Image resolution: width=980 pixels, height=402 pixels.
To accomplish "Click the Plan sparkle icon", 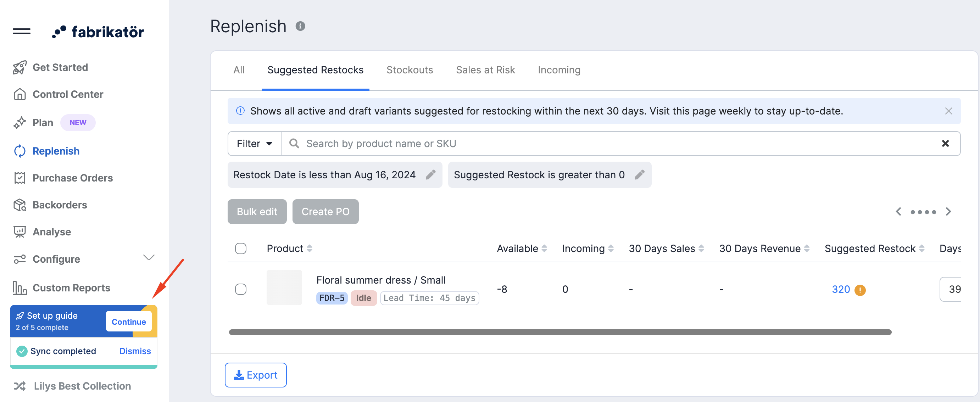I will coord(20,122).
